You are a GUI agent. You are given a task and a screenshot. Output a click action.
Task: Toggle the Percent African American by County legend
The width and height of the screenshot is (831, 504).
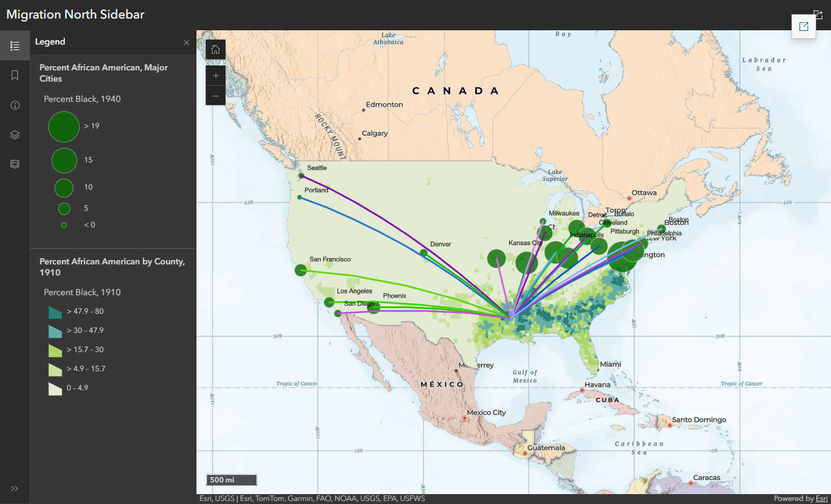click(x=112, y=267)
